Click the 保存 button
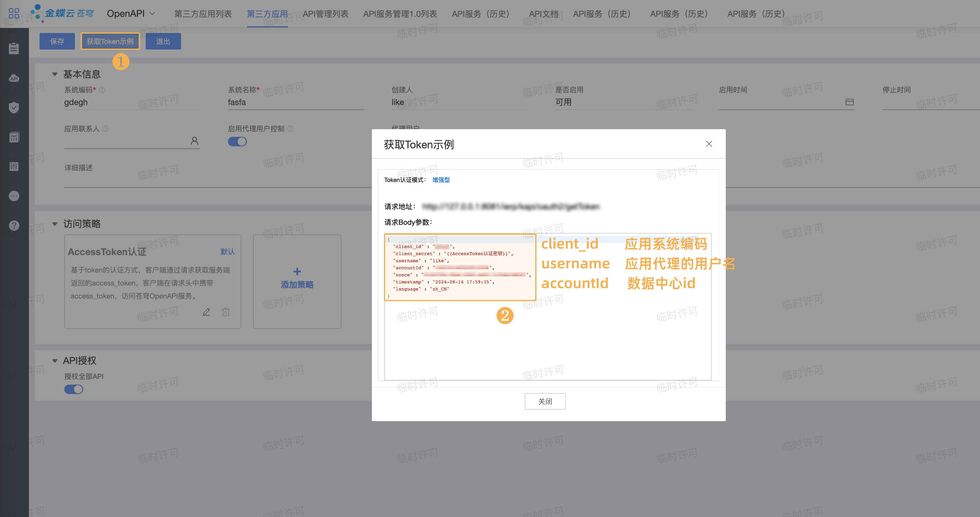 coord(57,41)
